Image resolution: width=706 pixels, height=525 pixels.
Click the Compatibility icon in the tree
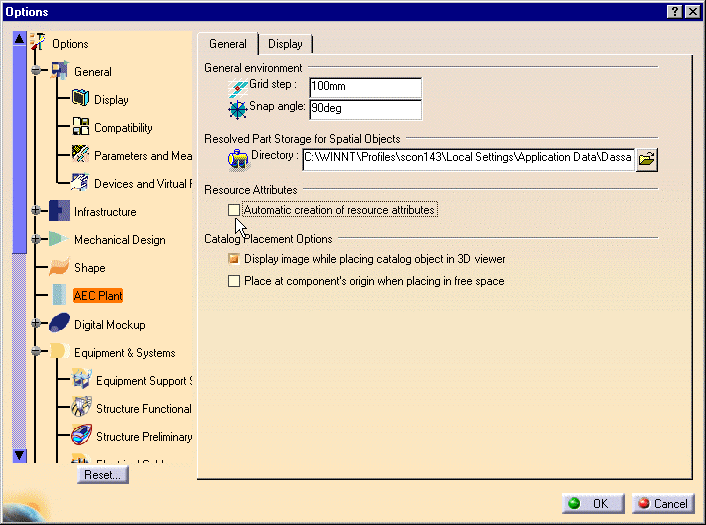click(81, 128)
